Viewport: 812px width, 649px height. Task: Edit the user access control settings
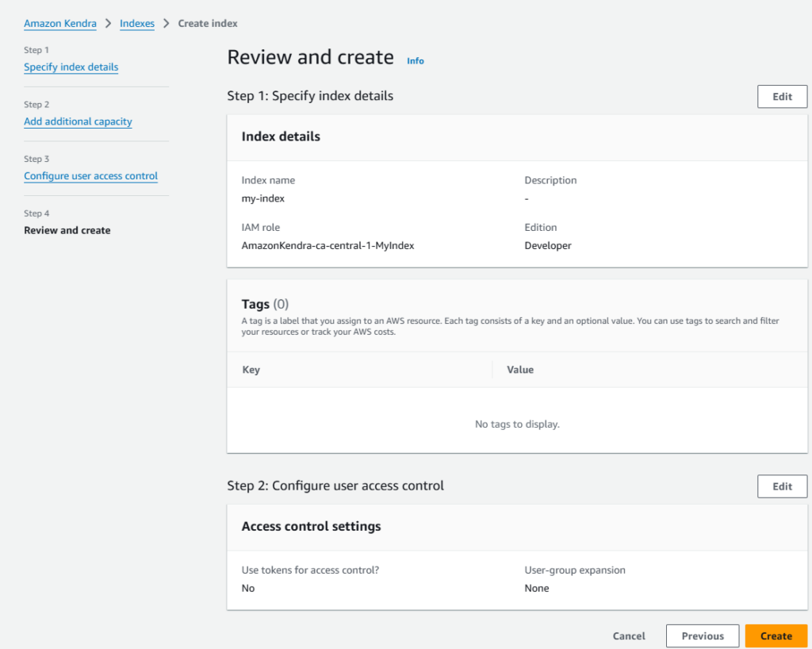[x=782, y=486]
